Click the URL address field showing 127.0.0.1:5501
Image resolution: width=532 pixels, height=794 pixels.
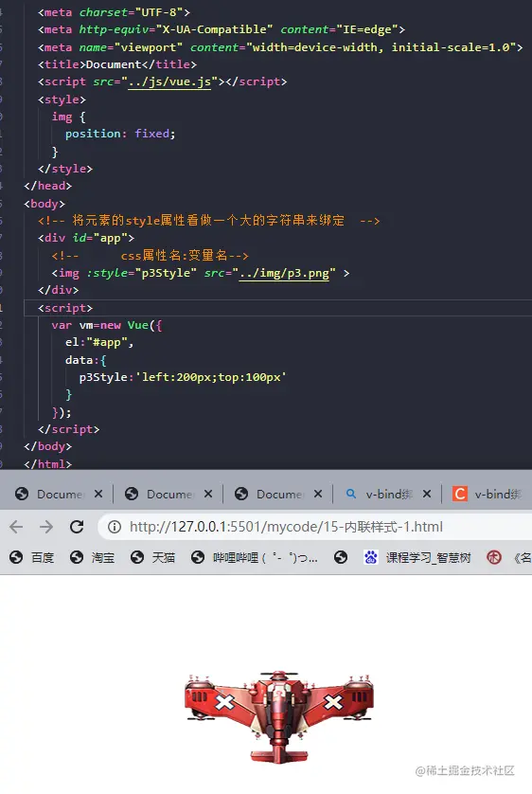click(314, 527)
